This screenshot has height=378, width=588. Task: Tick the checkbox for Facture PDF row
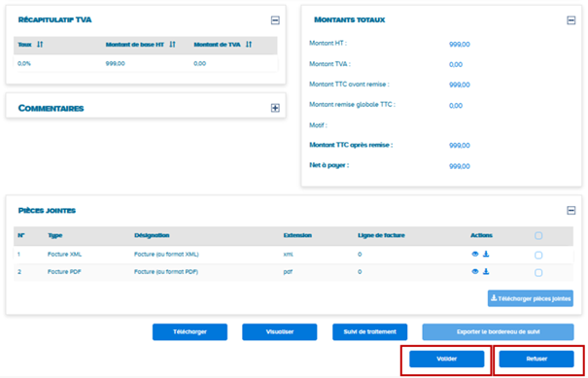538,273
